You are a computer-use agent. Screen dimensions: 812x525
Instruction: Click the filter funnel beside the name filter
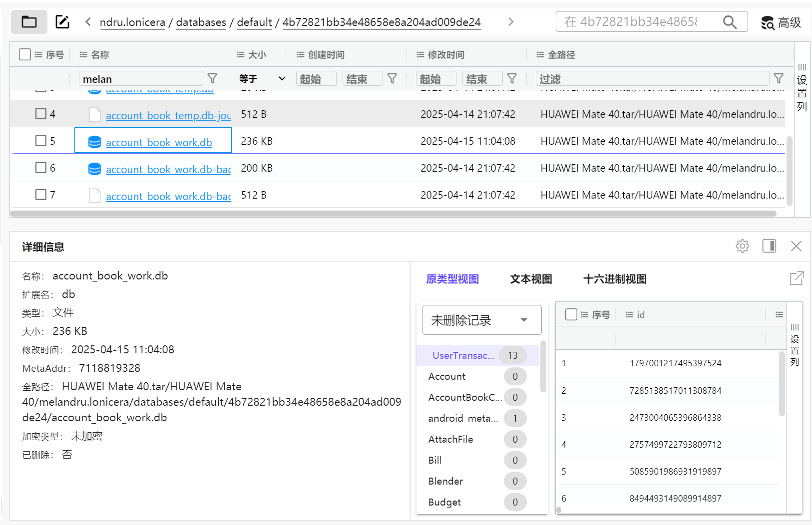[212, 79]
